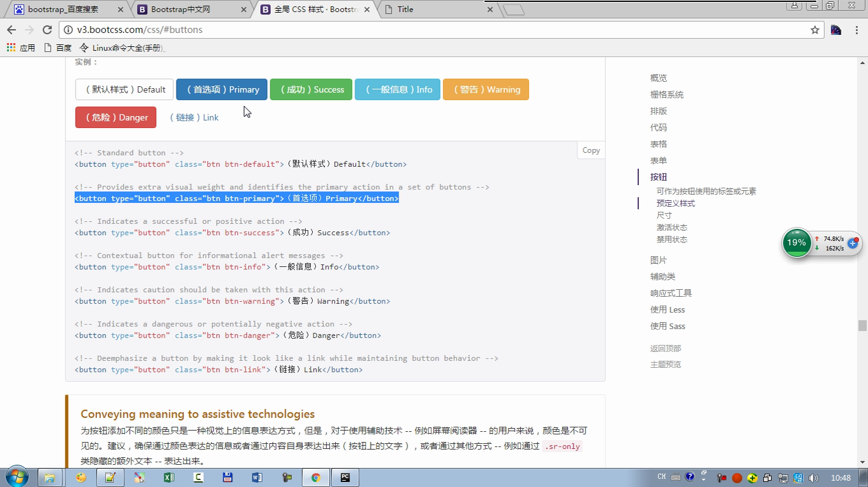Switch to the Bootstrap中文网 tab
Image resolution: width=868 pixels, height=487 pixels.
(x=180, y=10)
